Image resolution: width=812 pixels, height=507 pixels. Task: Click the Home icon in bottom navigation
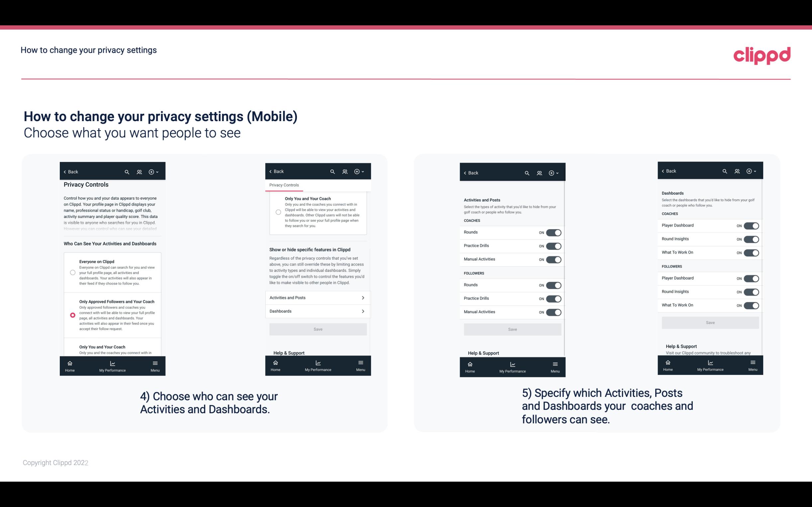pos(70,363)
